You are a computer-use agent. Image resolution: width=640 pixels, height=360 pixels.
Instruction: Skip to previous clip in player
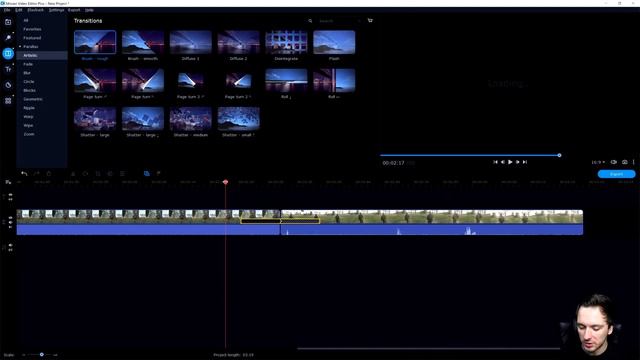495,162
